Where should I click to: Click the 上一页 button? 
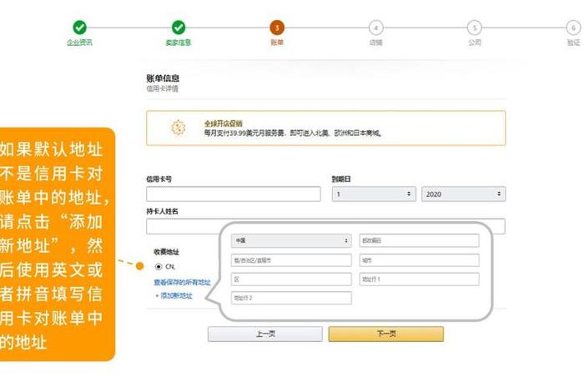pyautogui.click(x=265, y=334)
